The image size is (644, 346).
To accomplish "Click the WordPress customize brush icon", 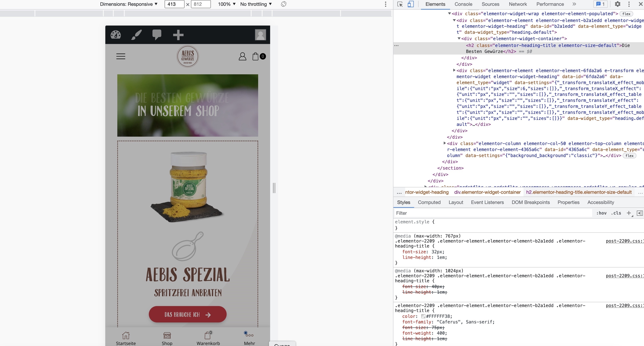I will [136, 35].
